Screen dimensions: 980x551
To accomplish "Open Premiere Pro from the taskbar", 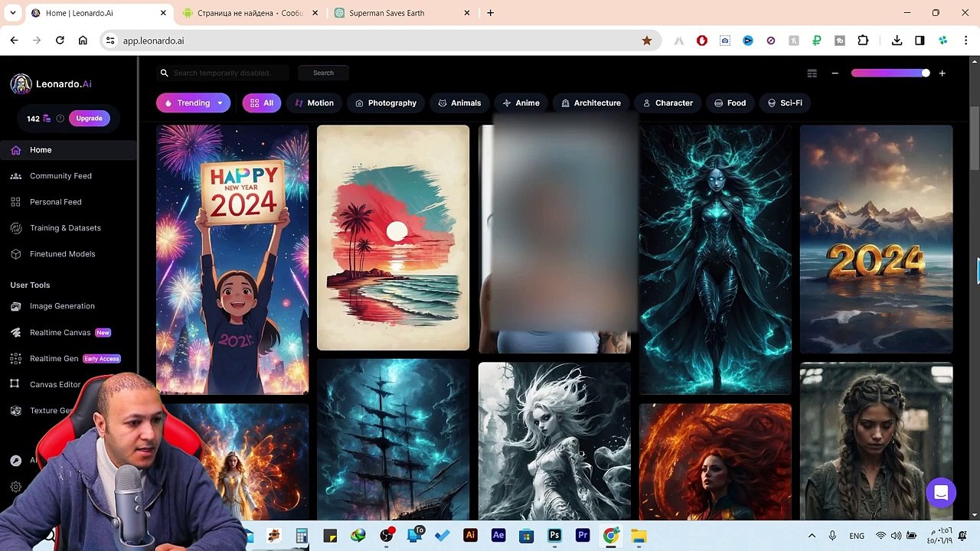I will point(583,536).
